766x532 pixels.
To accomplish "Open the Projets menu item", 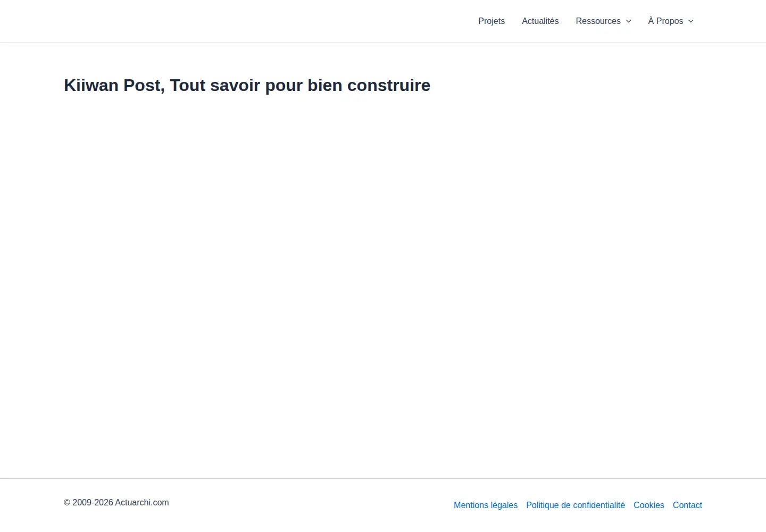I will [x=492, y=21].
